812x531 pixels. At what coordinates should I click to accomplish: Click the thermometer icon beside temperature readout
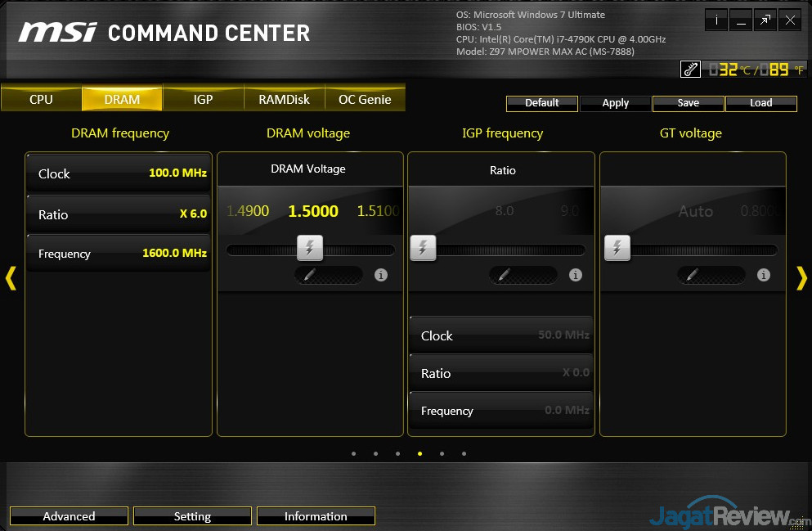(x=690, y=70)
